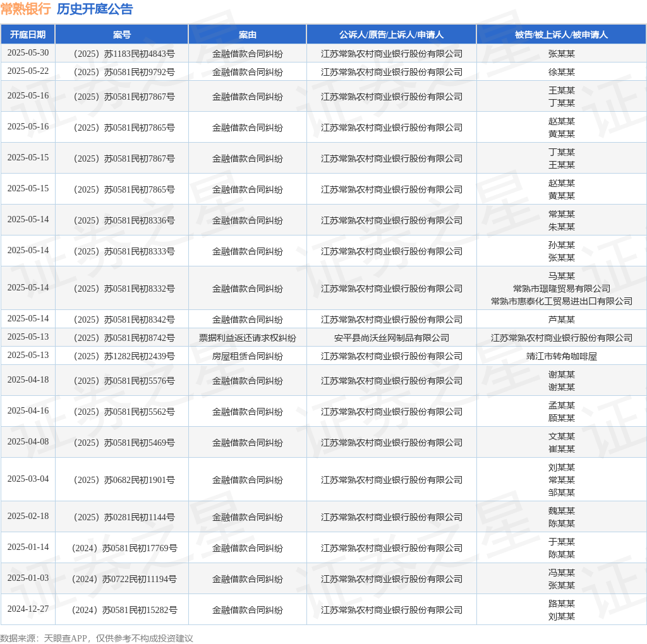647x644 pixels.
Task: Click defendant 文某某
Action: pos(561,436)
